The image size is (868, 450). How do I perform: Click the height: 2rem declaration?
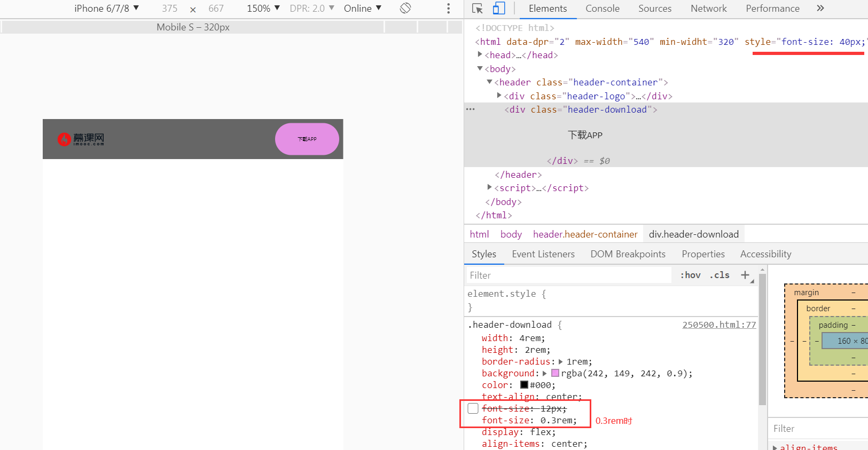click(x=515, y=350)
